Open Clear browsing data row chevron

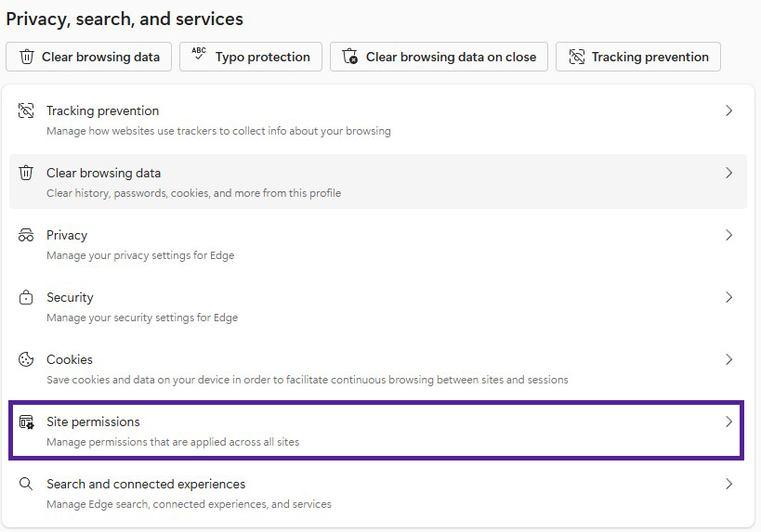click(x=728, y=174)
